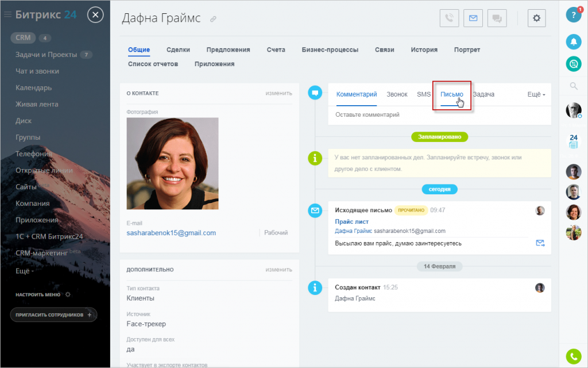Call the contact using phone icon button
This screenshot has height=368, width=588.
449,18
